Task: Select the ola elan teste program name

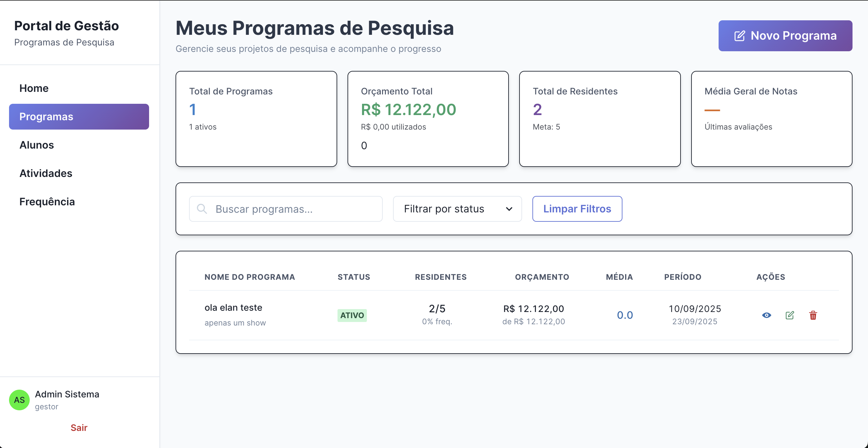Action: pos(233,307)
